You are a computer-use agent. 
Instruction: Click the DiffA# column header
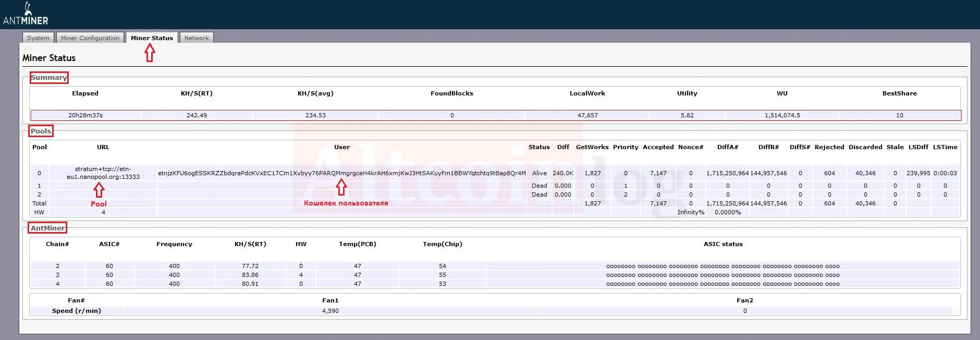[728, 147]
